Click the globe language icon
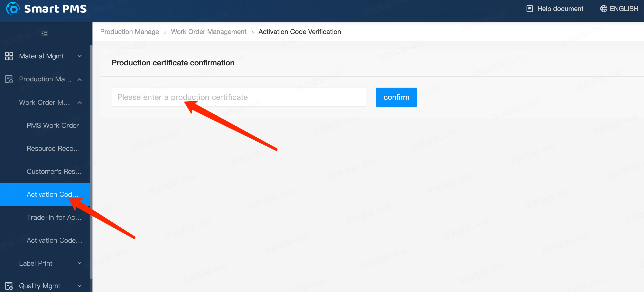This screenshot has height=292, width=644. coord(604,9)
